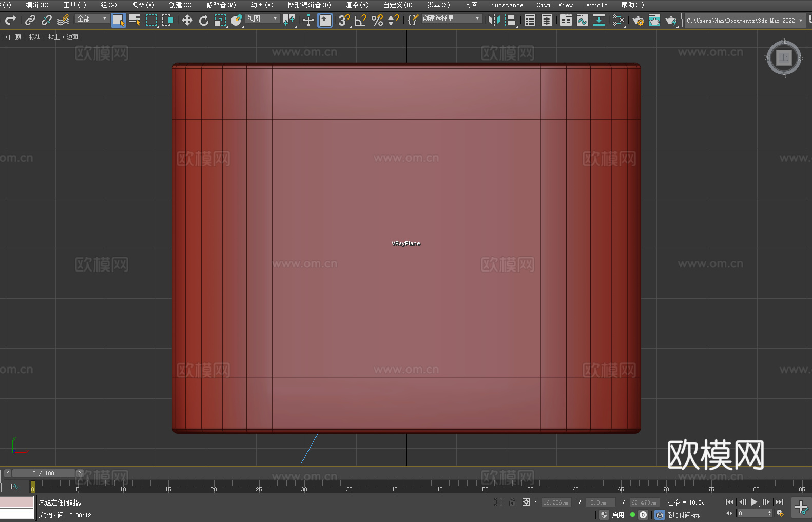Click Select and Manipulate icon
Screen dimensions: 812x522
click(308, 20)
